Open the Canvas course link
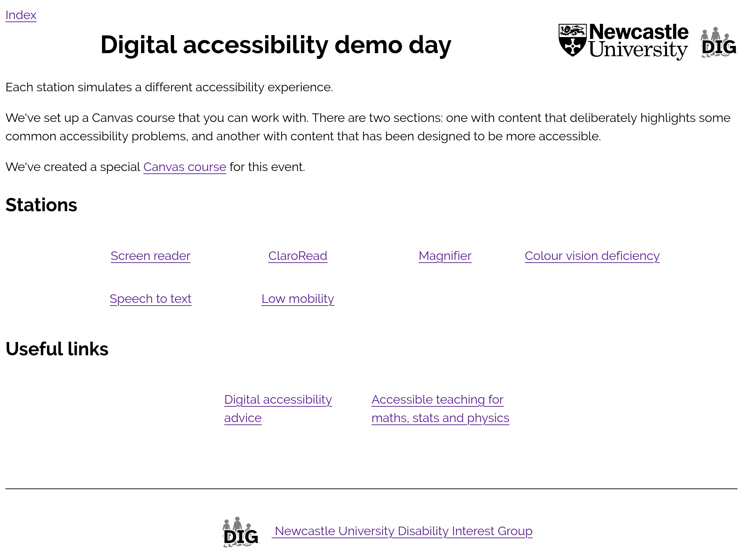This screenshot has width=743, height=560. click(x=185, y=167)
